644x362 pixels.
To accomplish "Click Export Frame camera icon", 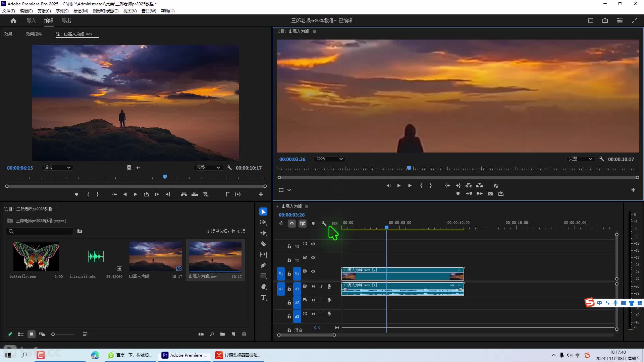I will 490,194.
